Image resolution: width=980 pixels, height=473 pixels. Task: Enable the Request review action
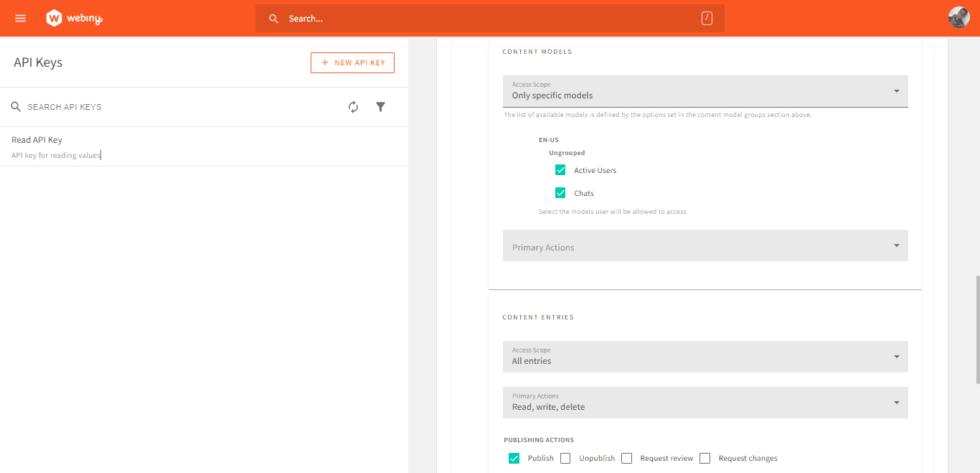click(626, 457)
